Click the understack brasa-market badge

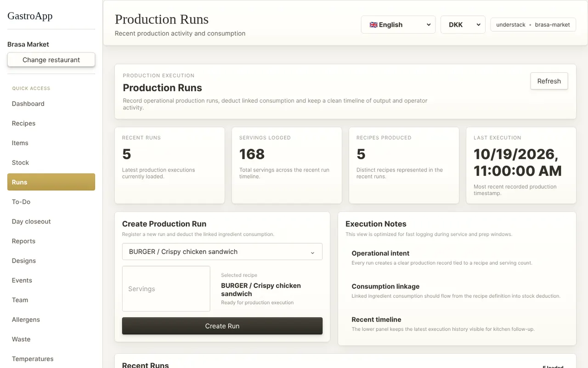point(533,25)
